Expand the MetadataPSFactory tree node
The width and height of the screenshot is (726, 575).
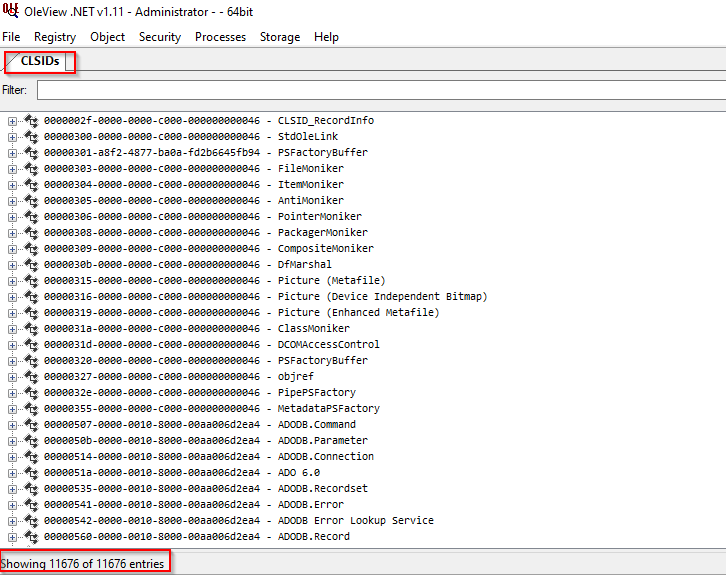tap(13, 409)
